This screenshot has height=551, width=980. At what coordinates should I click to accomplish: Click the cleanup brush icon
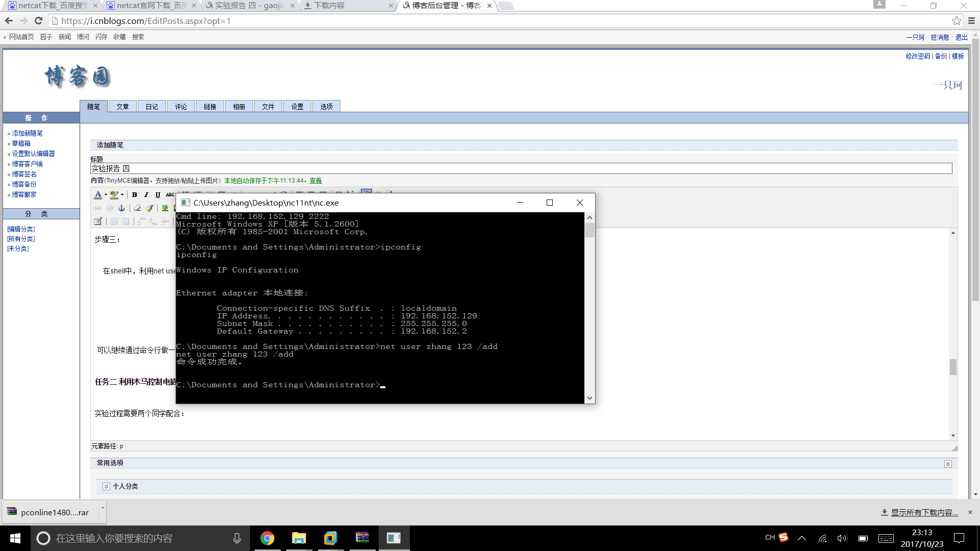point(149,208)
